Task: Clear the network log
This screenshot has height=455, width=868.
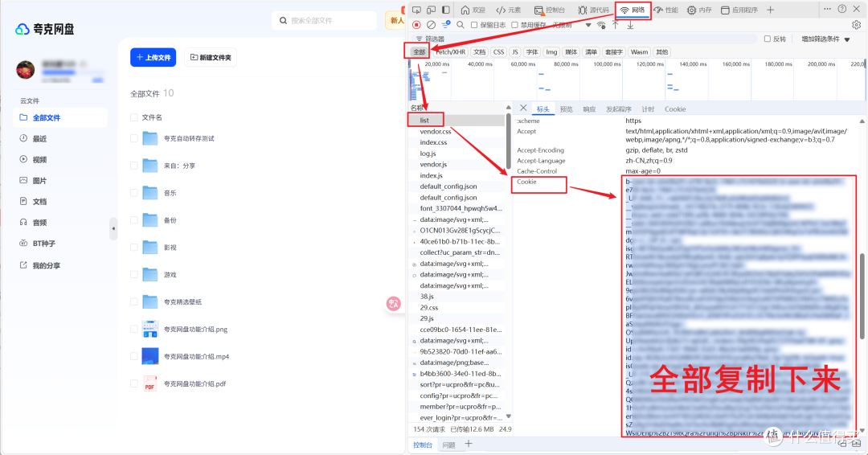Action: (x=432, y=25)
